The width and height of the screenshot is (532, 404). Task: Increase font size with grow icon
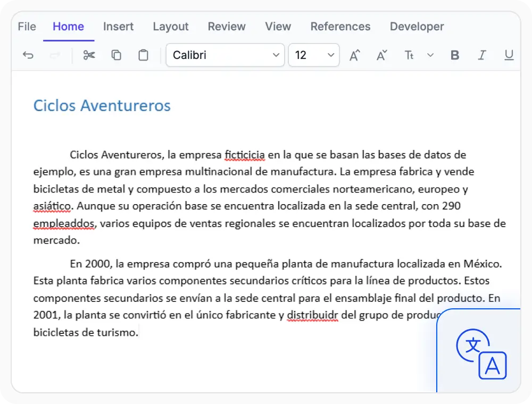pyautogui.click(x=355, y=55)
